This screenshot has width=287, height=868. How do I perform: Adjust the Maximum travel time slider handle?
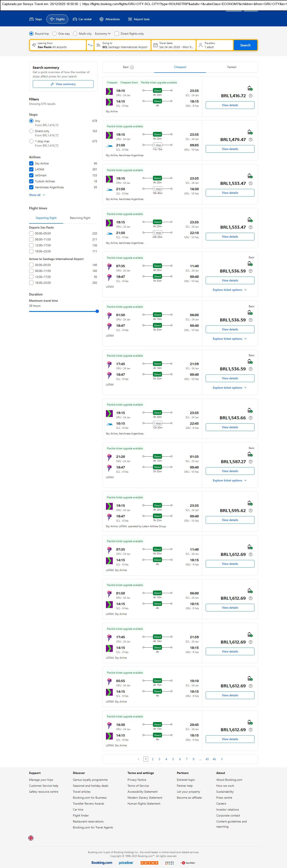click(97, 311)
